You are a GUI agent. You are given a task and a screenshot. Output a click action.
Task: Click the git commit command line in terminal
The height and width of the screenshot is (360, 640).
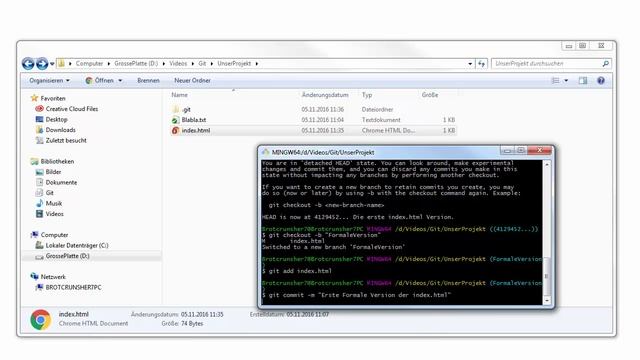(356, 295)
